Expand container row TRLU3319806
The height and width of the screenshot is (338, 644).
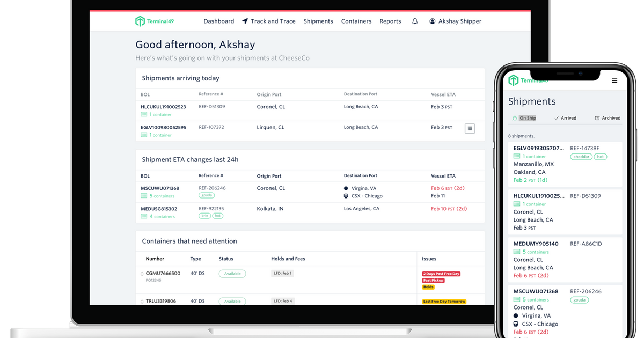point(142,301)
